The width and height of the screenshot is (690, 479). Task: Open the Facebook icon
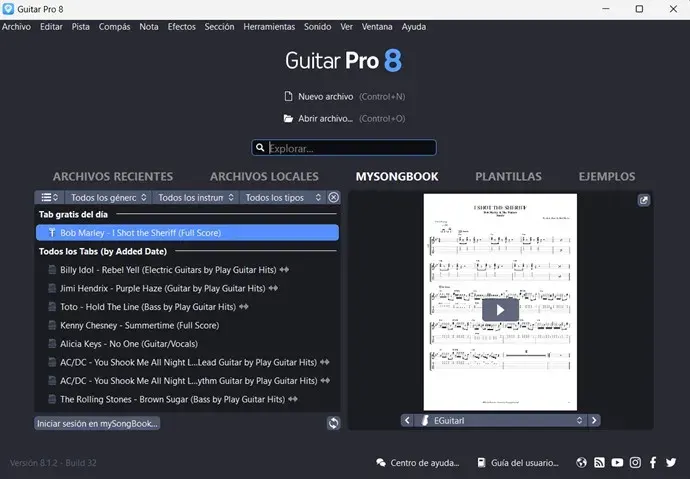653,462
